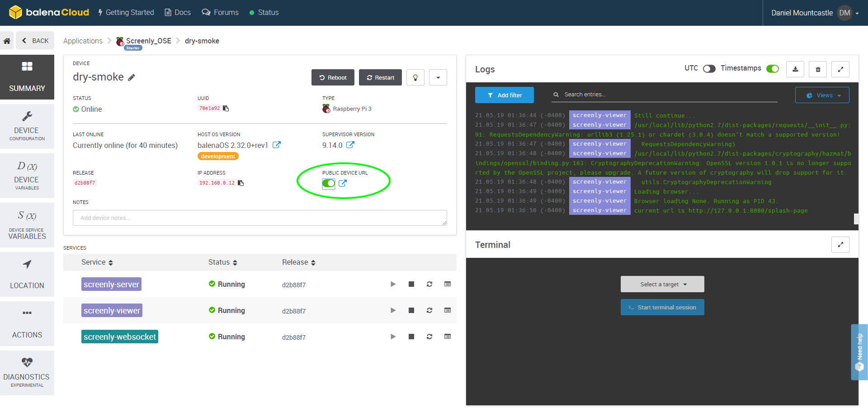Expand the device actions caret dropdown

(438, 77)
